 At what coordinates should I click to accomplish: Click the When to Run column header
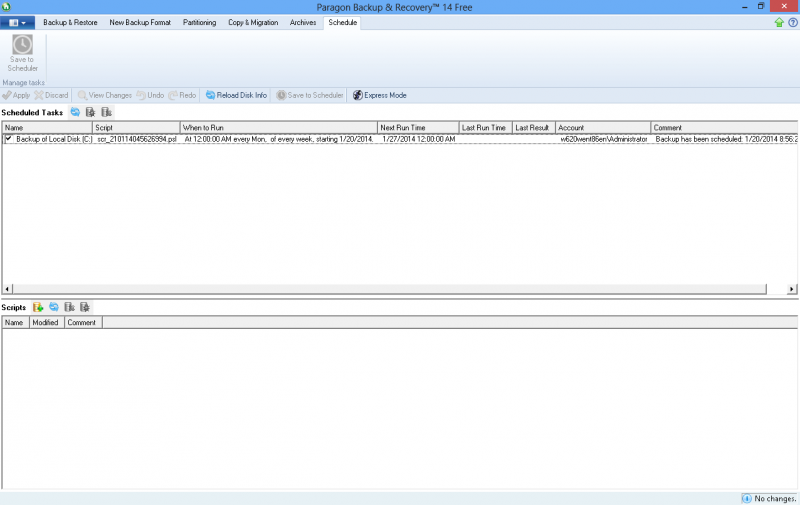279,128
